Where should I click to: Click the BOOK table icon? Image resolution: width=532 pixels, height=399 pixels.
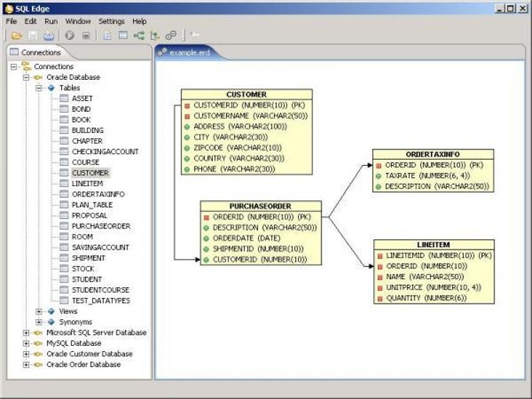pos(64,120)
